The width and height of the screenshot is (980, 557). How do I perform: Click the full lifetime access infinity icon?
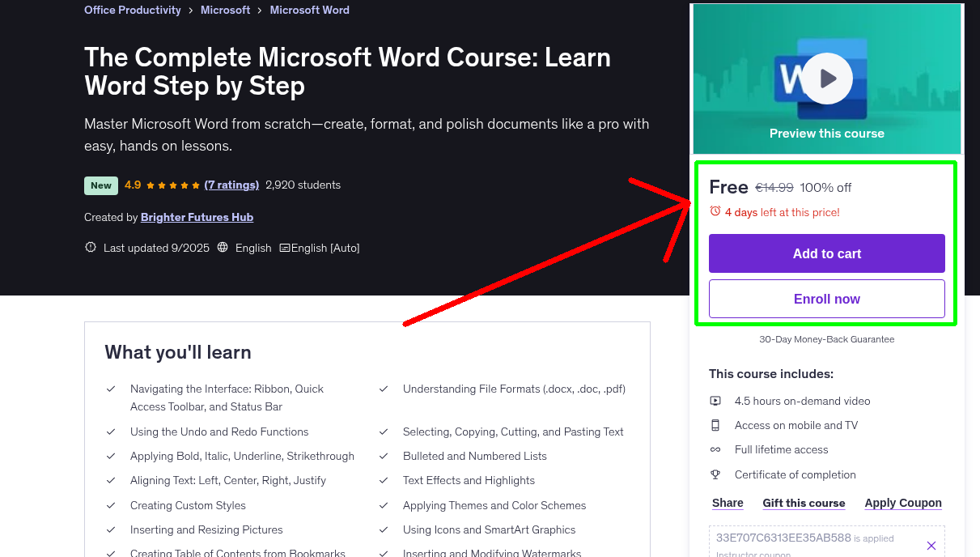point(715,449)
